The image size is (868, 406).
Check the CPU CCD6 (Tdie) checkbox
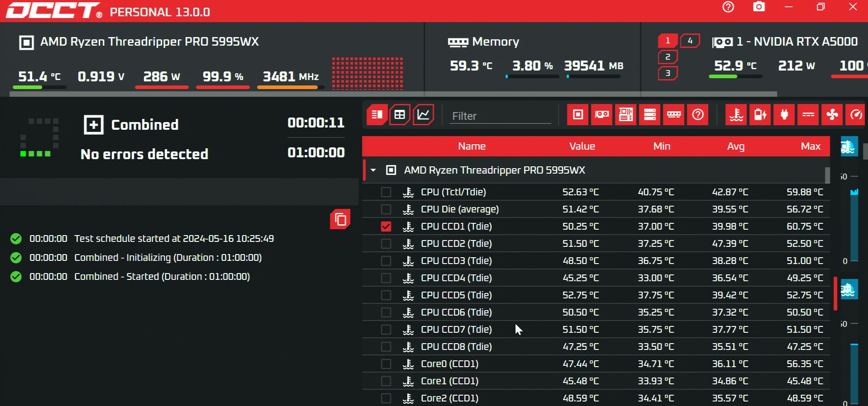click(x=386, y=312)
